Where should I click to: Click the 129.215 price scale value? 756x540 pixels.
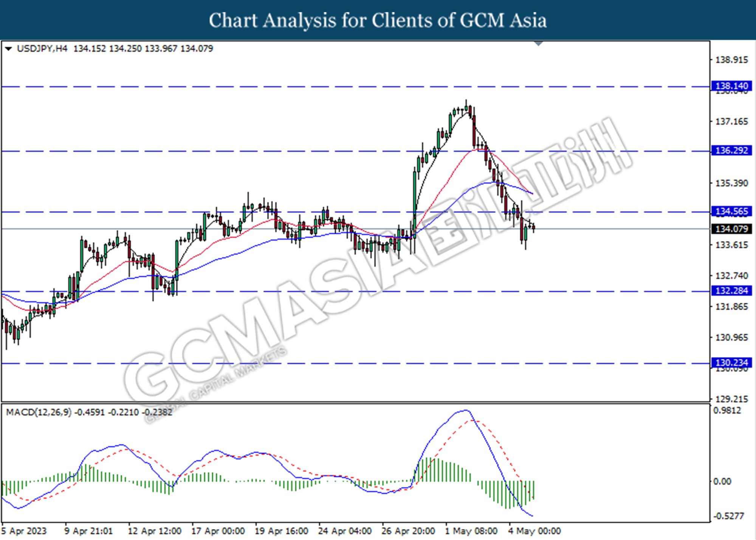pyautogui.click(x=731, y=399)
